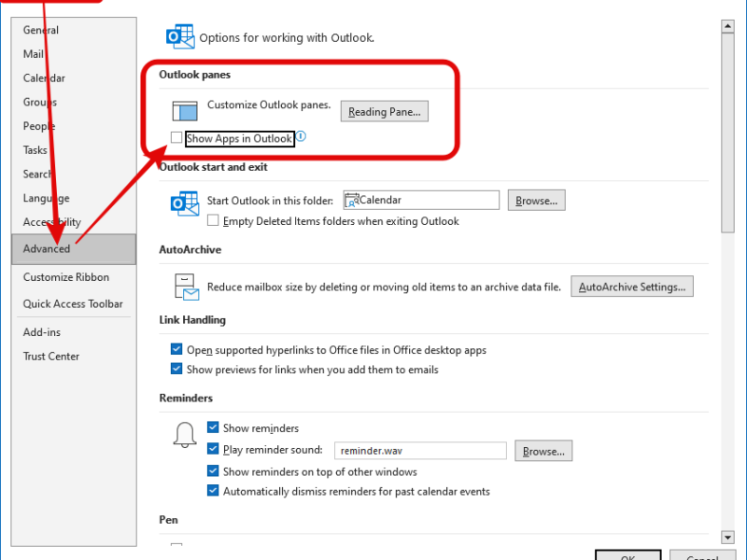This screenshot has width=747, height=560.
Task: Go to the People options category
Action: [x=74, y=126]
